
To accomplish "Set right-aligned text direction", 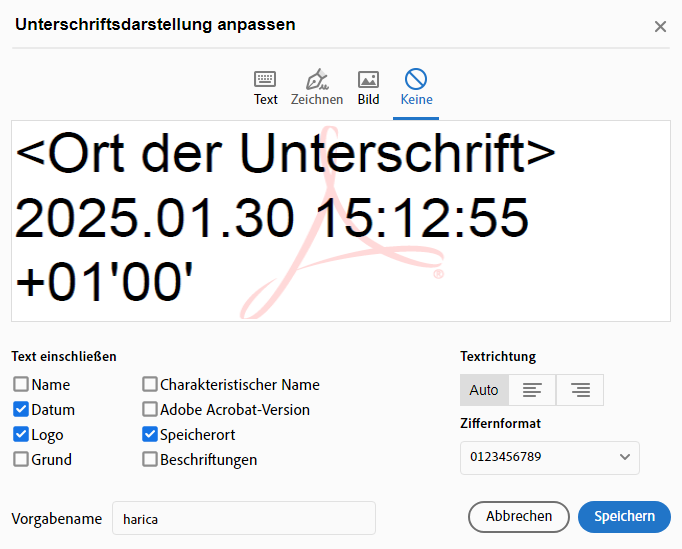I will [x=580, y=390].
